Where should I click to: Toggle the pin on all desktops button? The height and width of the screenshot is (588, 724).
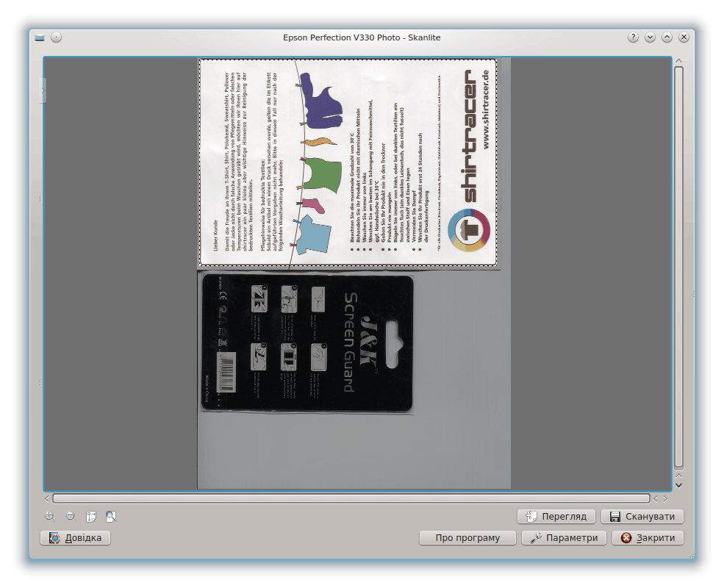(x=57, y=37)
